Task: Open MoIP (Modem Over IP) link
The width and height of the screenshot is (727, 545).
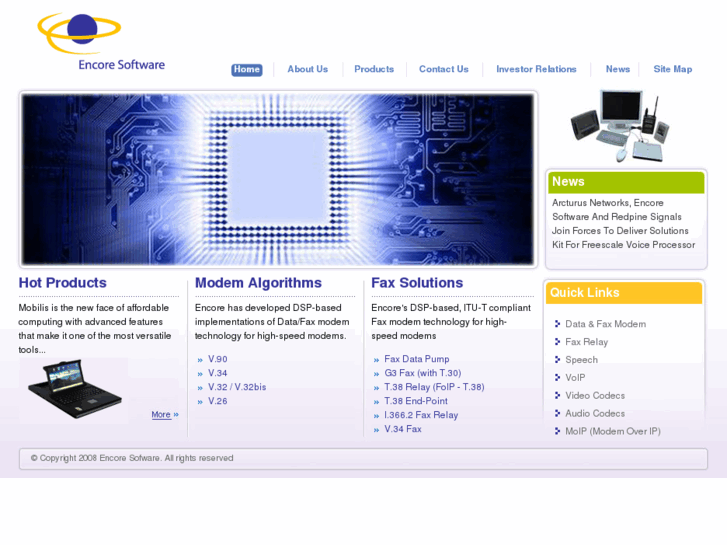Action: (x=612, y=431)
